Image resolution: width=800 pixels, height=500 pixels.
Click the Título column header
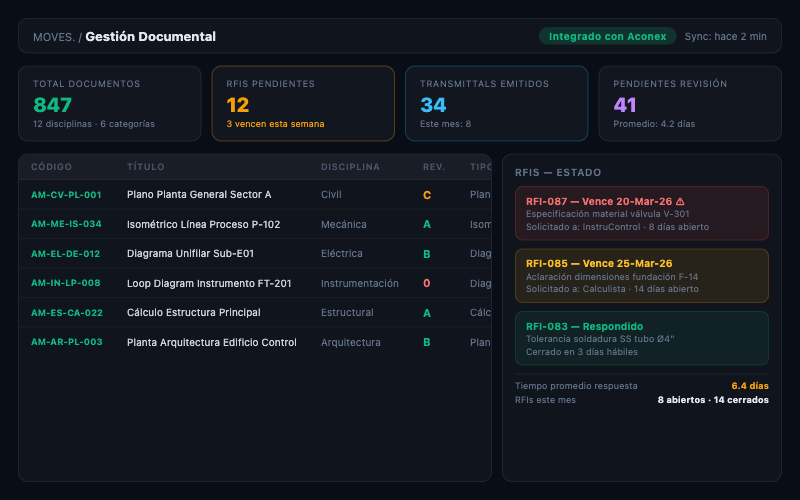click(x=146, y=167)
